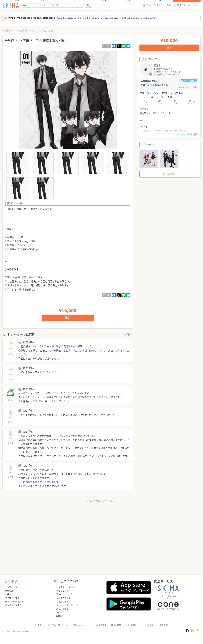Open the Google Play download badge
Viewport: 203px width, 644px height.
coord(128,604)
